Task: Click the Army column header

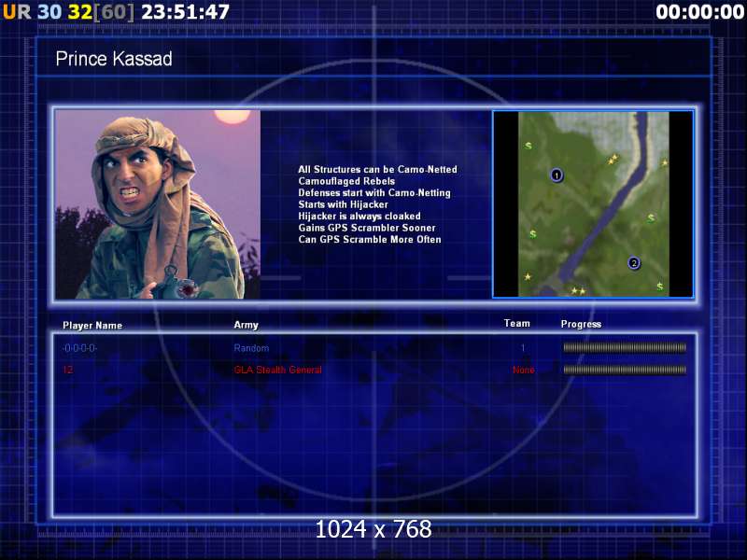Action: [246, 325]
